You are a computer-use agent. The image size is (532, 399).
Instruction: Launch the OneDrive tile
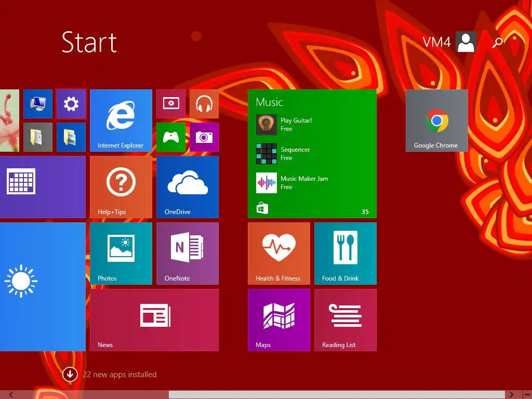pos(187,187)
